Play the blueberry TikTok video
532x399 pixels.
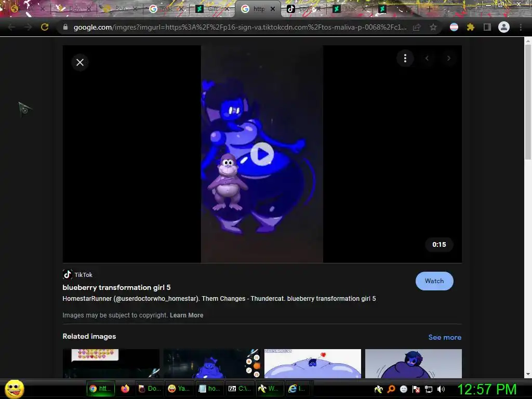tap(262, 154)
